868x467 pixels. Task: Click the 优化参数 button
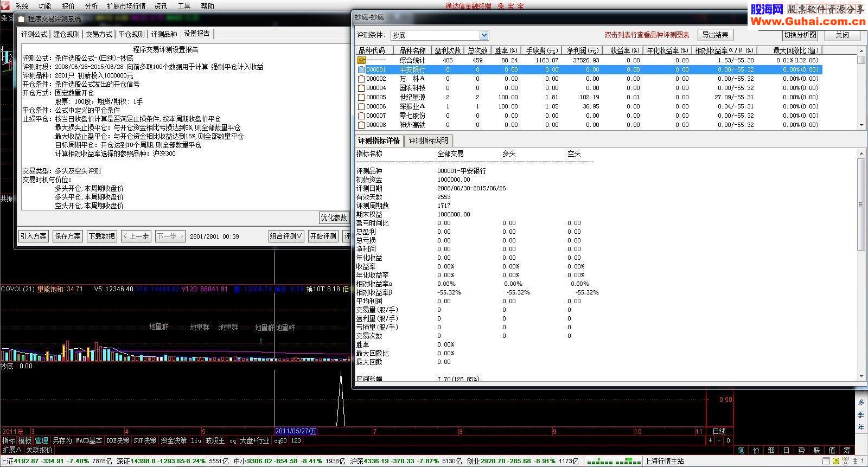tap(334, 217)
